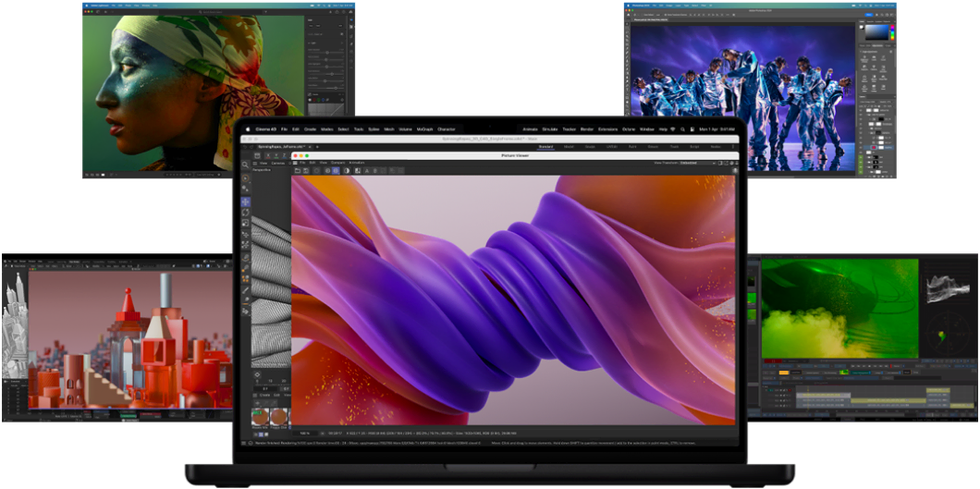Open the Character menu in Cinema 4D

(x=447, y=129)
